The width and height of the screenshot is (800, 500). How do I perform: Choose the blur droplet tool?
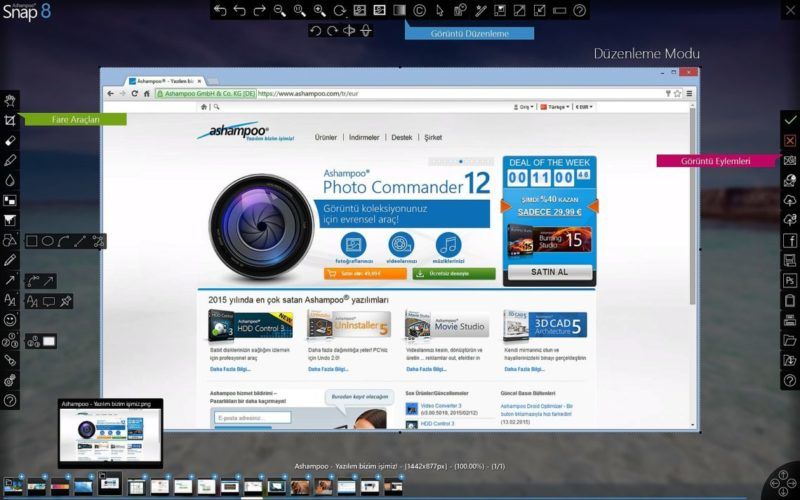(x=10, y=180)
